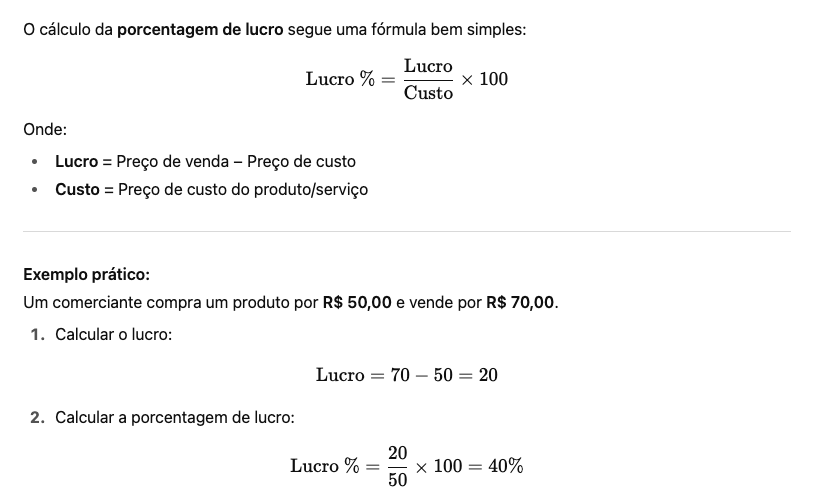Click the formula "Lucro = 70 − 50 = 20"

[407, 375]
